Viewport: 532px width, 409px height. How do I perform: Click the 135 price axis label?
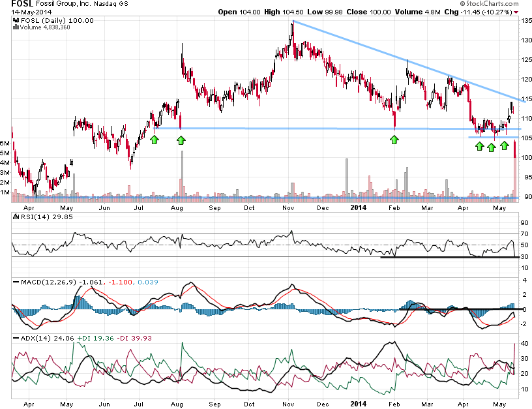(526, 21)
